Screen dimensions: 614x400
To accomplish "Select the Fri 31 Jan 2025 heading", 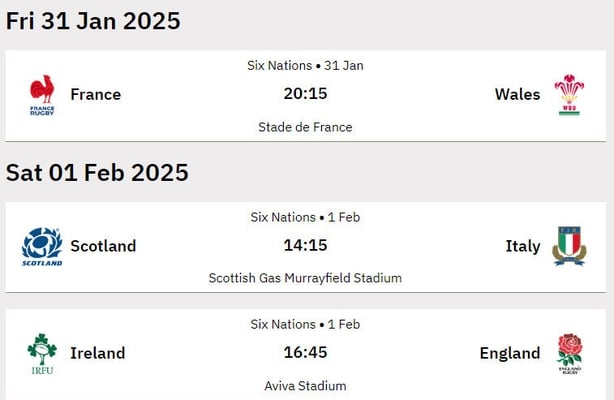I will click(93, 21).
